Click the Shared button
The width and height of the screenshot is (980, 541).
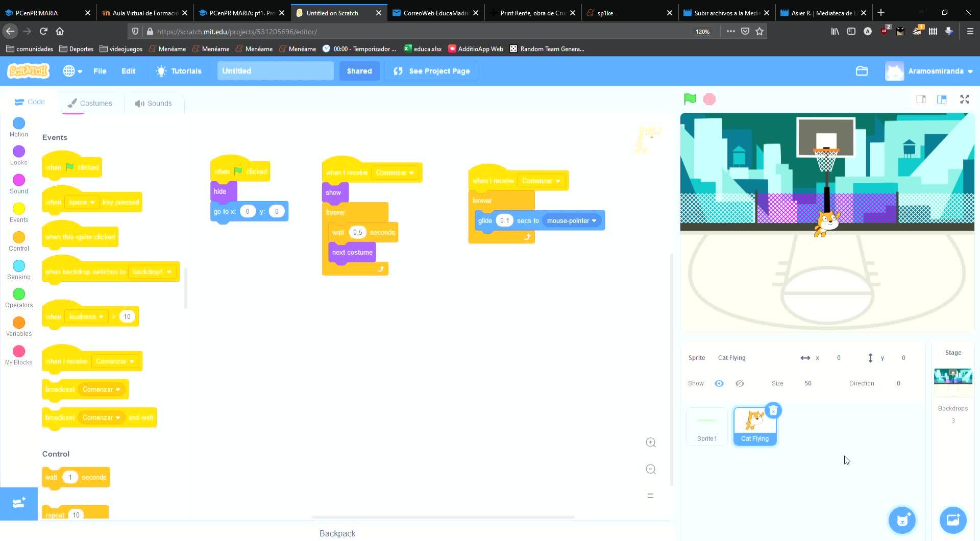coord(359,71)
